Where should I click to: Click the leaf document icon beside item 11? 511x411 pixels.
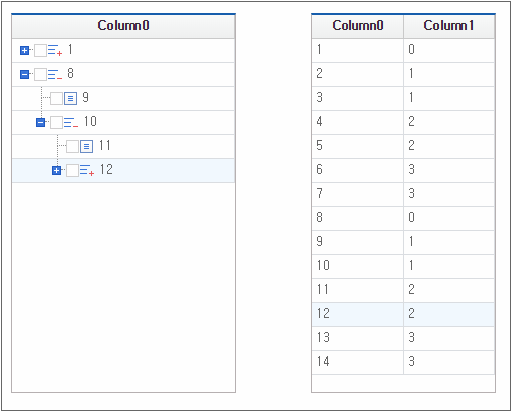(86, 146)
